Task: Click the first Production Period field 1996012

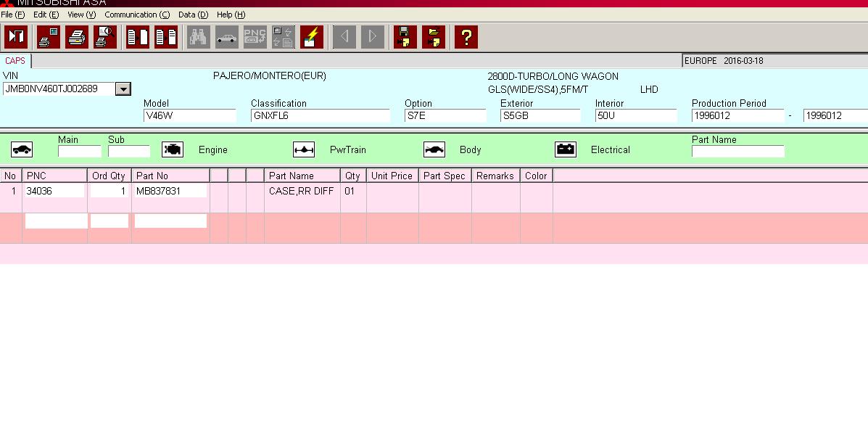Action: (x=738, y=116)
